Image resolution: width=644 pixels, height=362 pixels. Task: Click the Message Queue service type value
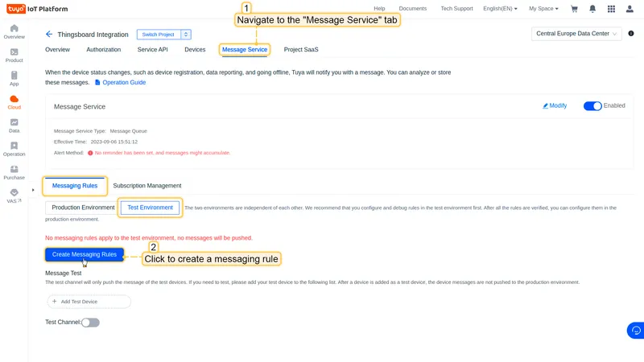coord(128,131)
